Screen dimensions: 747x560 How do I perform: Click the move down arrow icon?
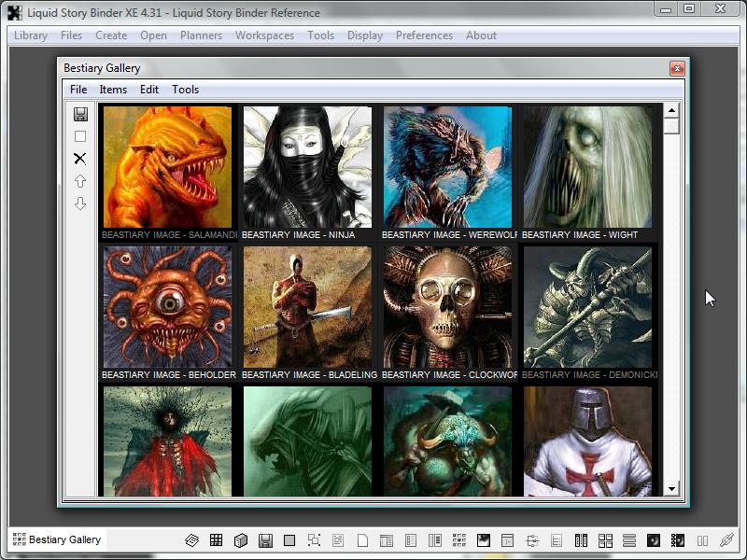(80, 203)
